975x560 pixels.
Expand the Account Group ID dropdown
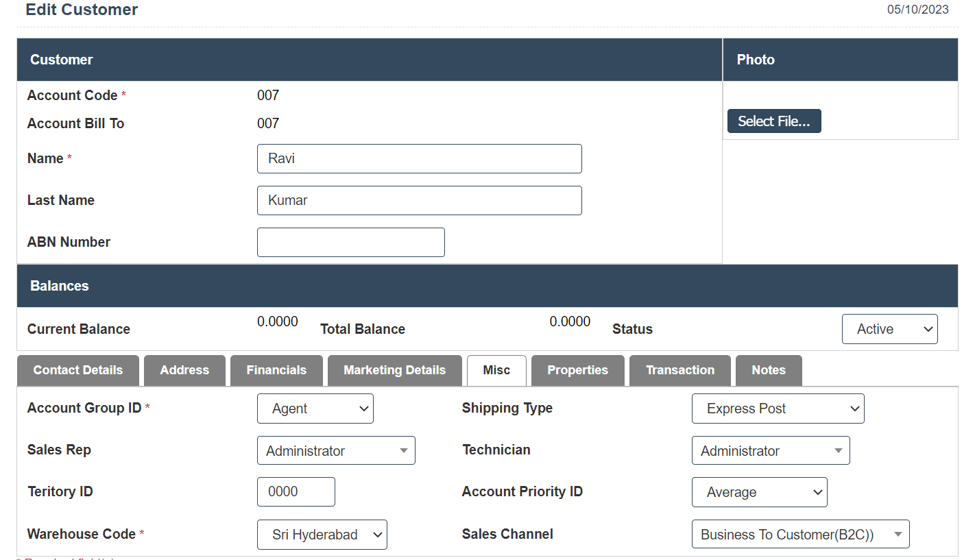(315, 409)
